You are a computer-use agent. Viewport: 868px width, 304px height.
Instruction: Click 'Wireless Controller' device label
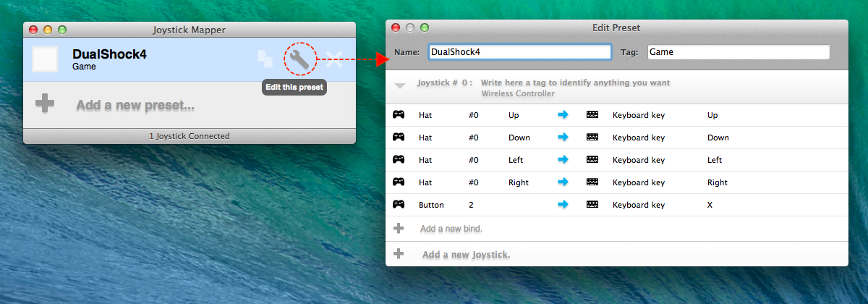tap(518, 94)
